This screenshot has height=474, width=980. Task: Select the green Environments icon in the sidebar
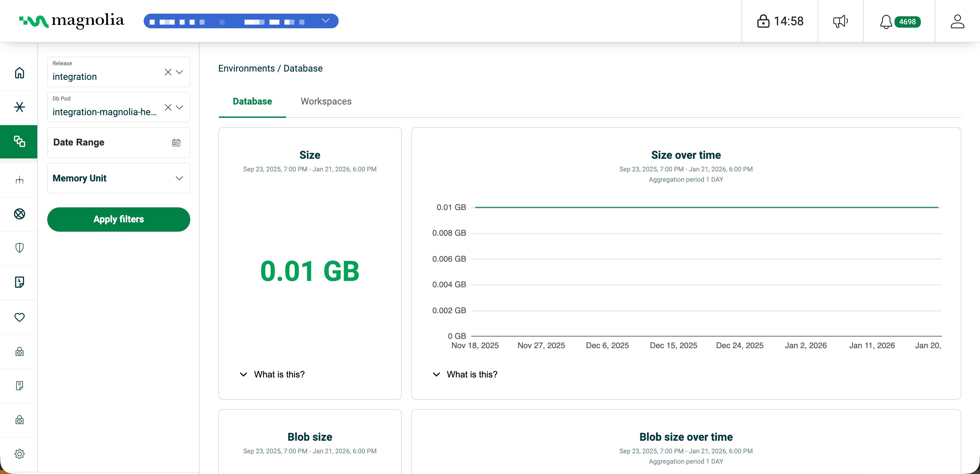(x=19, y=141)
